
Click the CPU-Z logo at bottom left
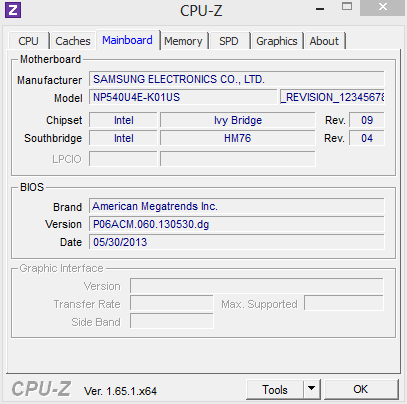pyautogui.click(x=41, y=389)
